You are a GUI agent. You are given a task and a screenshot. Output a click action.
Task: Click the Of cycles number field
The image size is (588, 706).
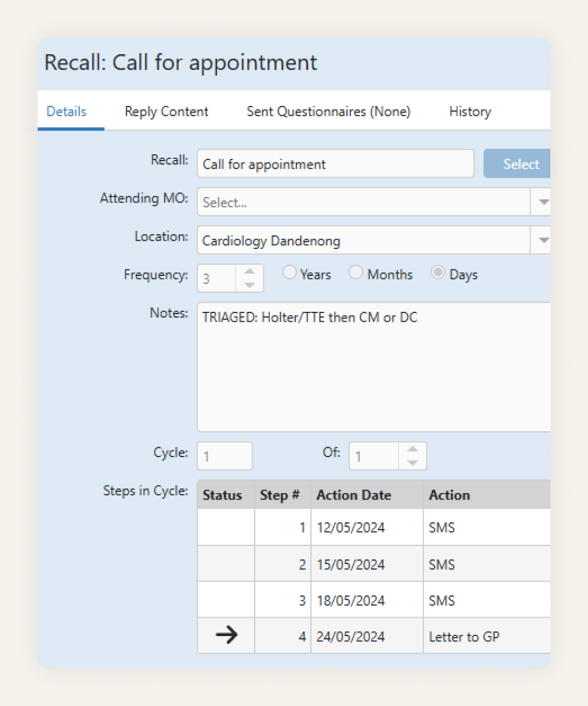click(374, 456)
